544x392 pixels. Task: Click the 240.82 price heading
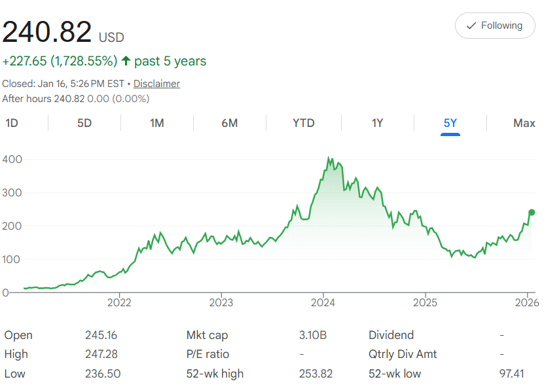47,32
